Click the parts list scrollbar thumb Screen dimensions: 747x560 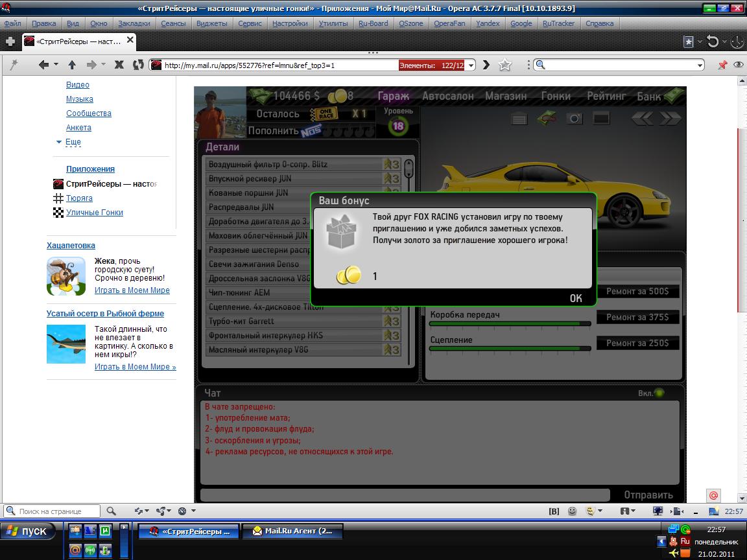409,169
